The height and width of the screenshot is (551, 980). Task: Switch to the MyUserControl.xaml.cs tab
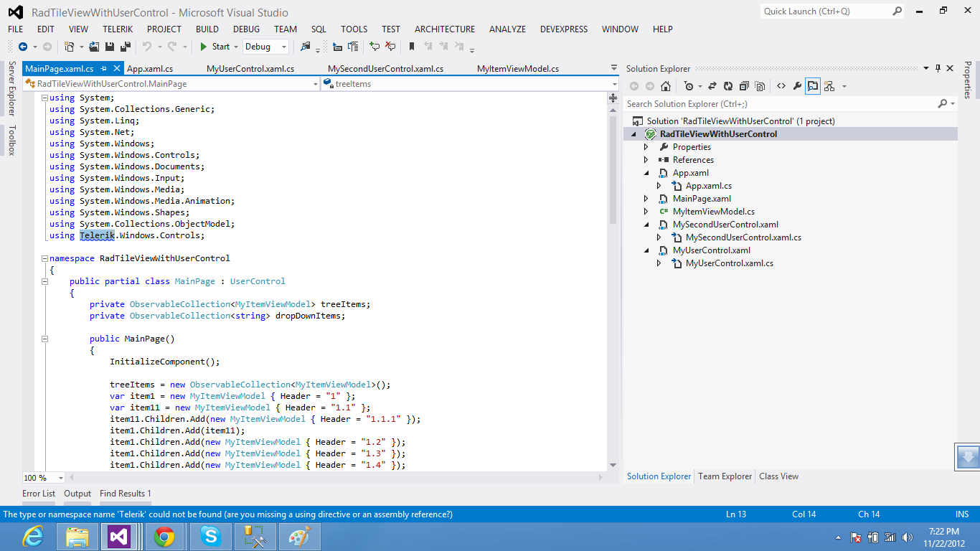250,69
